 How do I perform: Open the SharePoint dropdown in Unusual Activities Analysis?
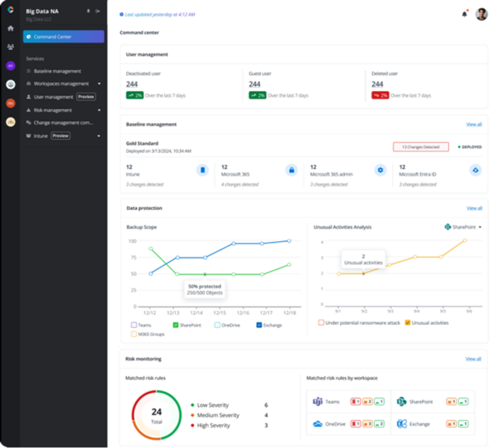(463, 227)
